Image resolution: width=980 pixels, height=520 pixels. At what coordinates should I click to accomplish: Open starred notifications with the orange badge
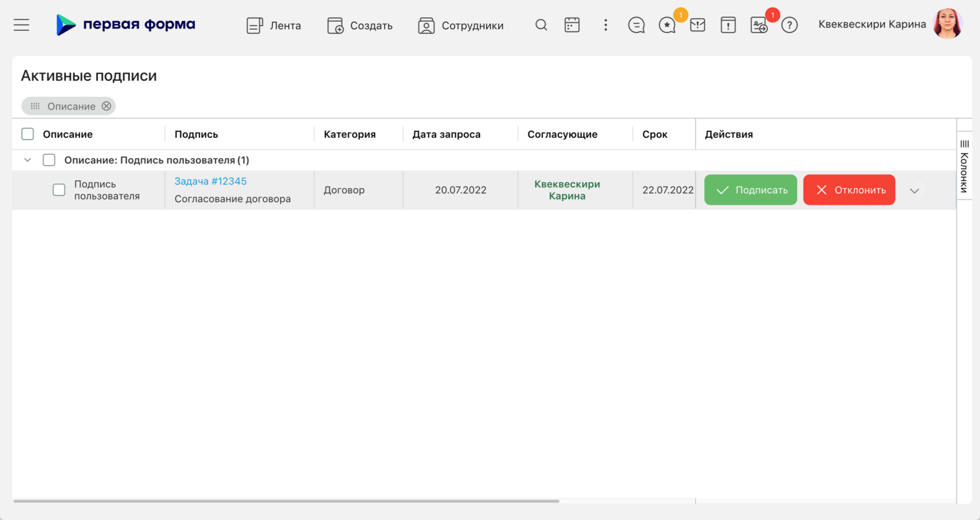coord(667,25)
